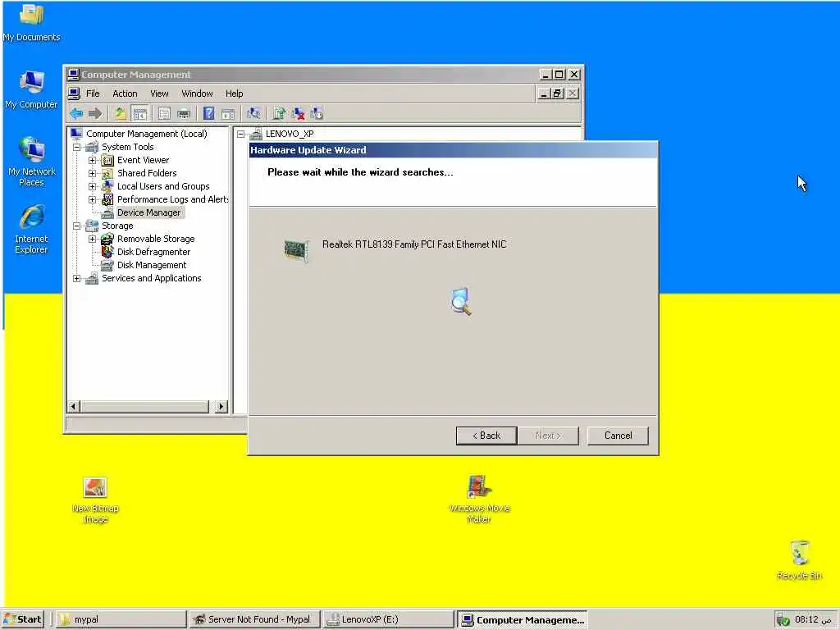The image size is (840, 630).
Task: Click the Back button in the wizard
Action: click(486, 436)
